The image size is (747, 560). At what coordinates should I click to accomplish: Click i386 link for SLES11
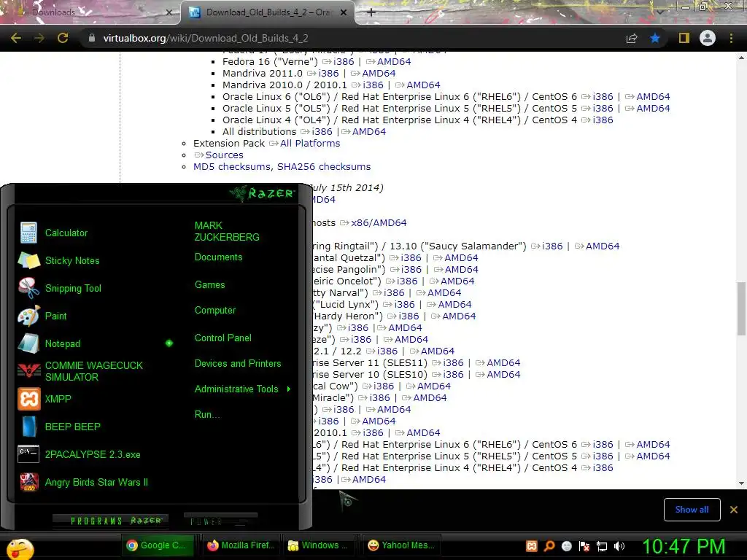click(x=453, y=363)
